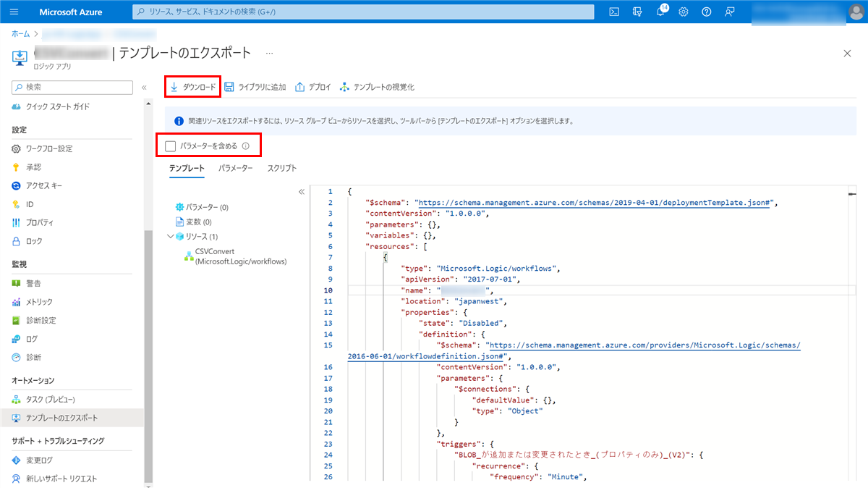Open New support request (新しいサポート リクエスト)

pos(61,479)
